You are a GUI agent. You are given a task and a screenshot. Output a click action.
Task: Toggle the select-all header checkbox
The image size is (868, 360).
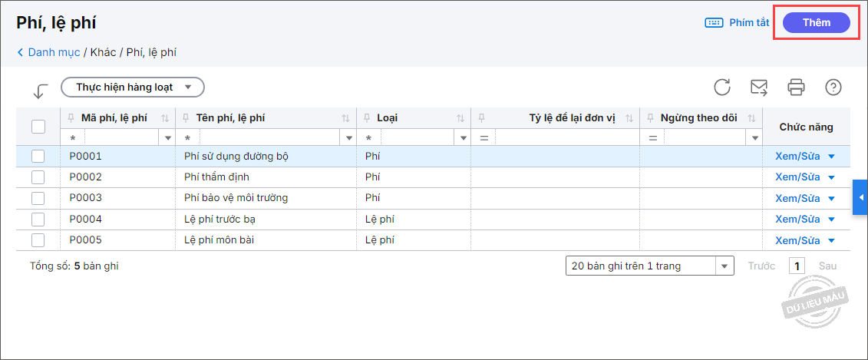point(38,127)
